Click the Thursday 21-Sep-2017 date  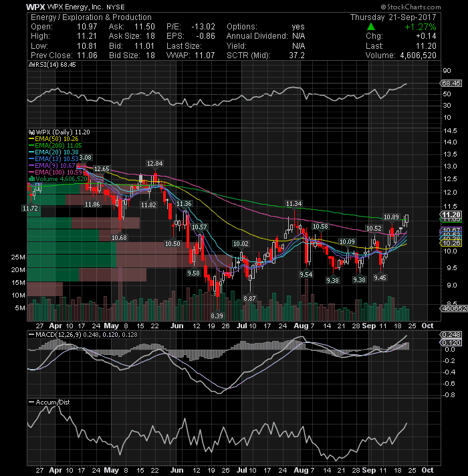coord(393,17)
